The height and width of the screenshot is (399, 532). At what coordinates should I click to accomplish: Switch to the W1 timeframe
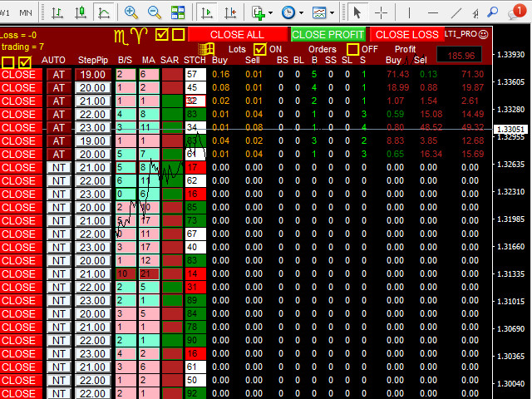5,13
